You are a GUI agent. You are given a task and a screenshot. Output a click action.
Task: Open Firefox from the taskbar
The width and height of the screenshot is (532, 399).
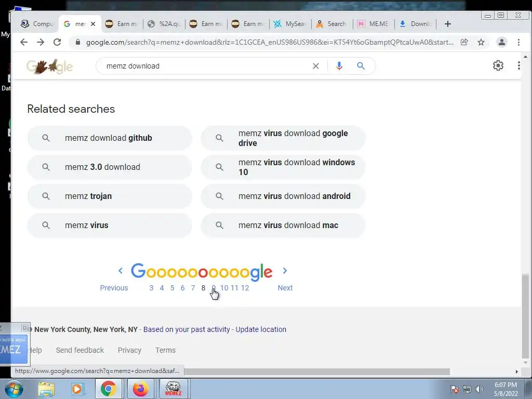click(140, 389)
